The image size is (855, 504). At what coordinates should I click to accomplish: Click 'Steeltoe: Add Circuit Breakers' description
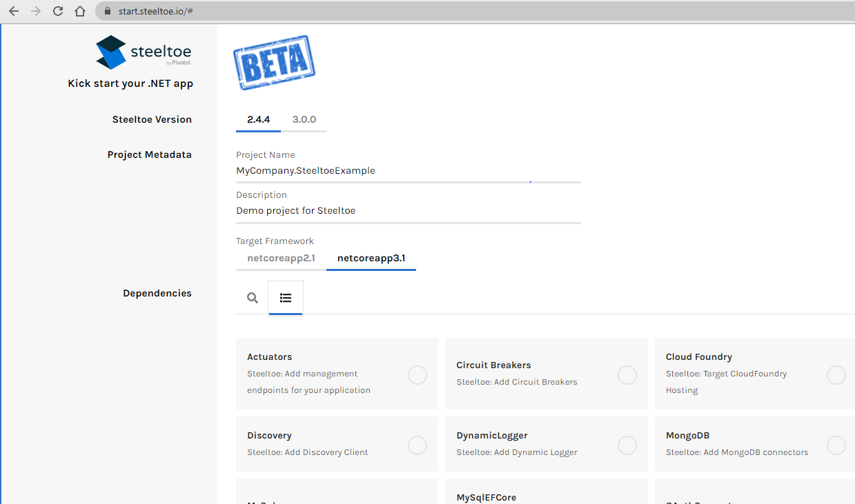coord(517,382)
